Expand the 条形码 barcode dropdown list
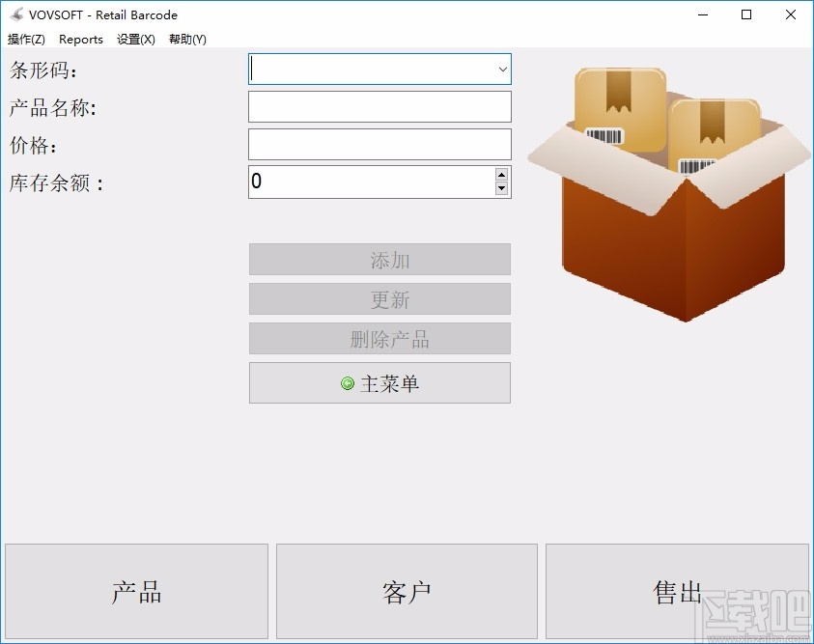The height and width of the screenshot is (644, 814). tap(502, 69)
